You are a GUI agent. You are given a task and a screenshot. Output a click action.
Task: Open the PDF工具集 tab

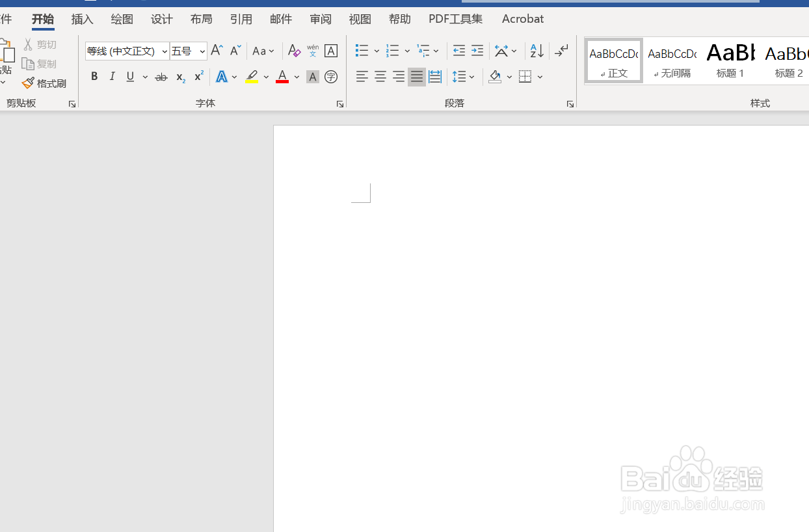[x=456, y=19]
